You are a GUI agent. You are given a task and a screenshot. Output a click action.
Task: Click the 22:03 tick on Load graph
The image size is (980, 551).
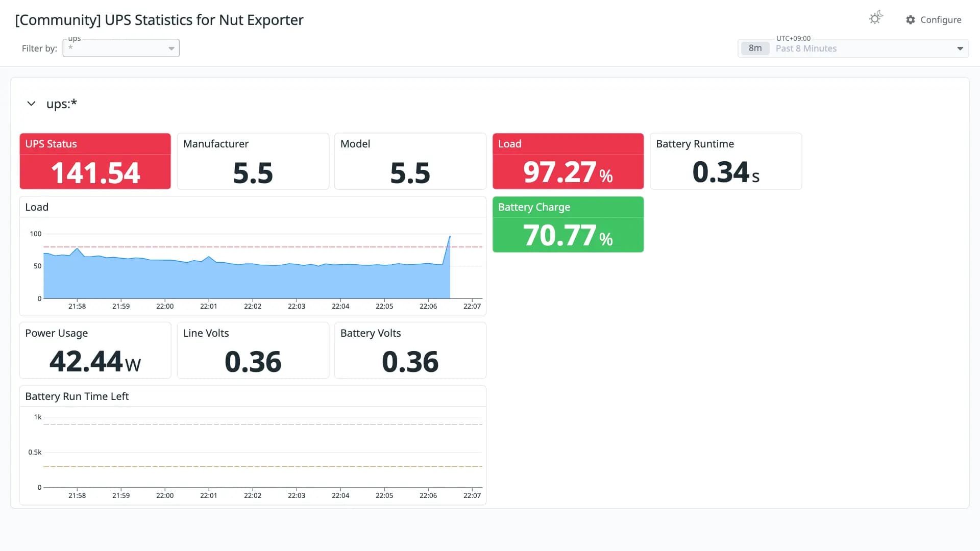[297, 306]
